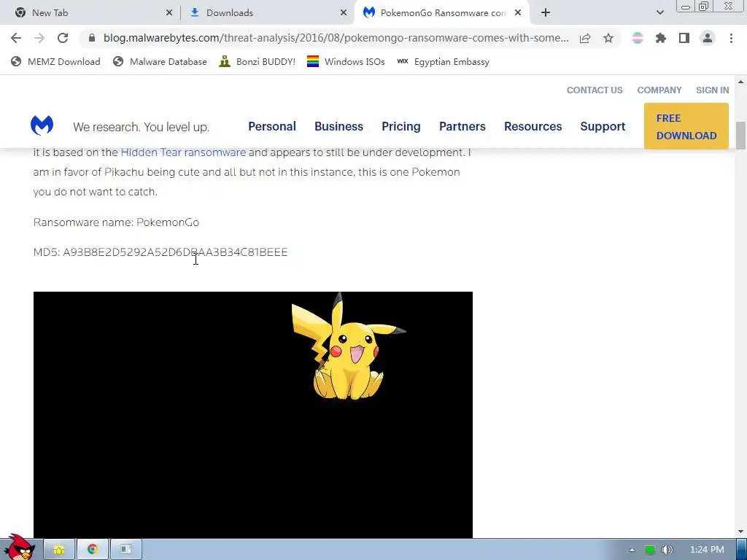Open the Egyptian Embassy bookmark
Screen dimensions: 747x560
coord(443,62)
